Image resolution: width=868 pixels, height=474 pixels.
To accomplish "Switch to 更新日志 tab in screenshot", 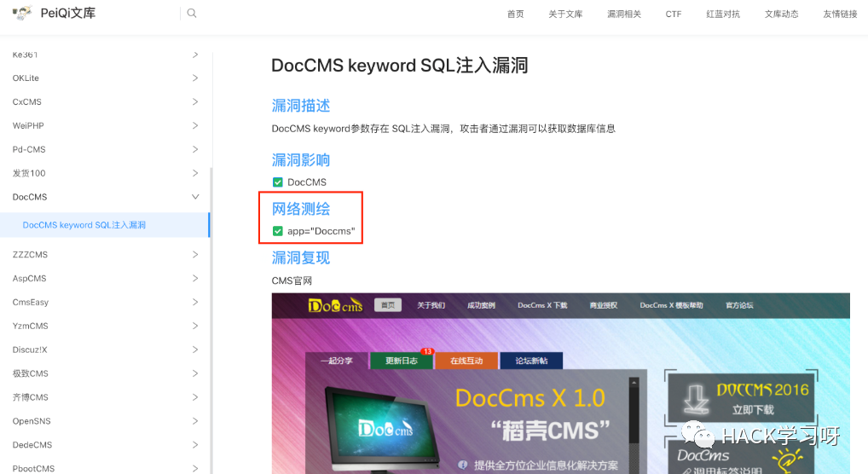I will coord(402,361).
